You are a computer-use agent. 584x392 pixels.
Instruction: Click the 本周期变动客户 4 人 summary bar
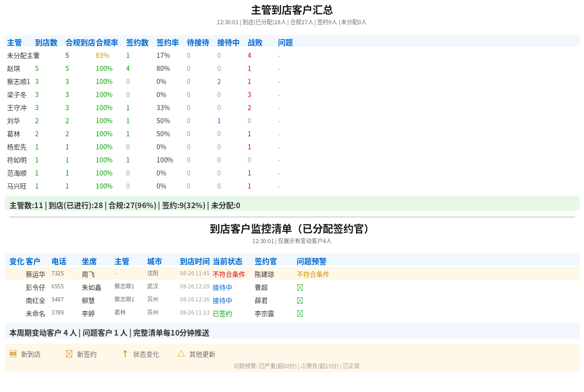(292, 331)
